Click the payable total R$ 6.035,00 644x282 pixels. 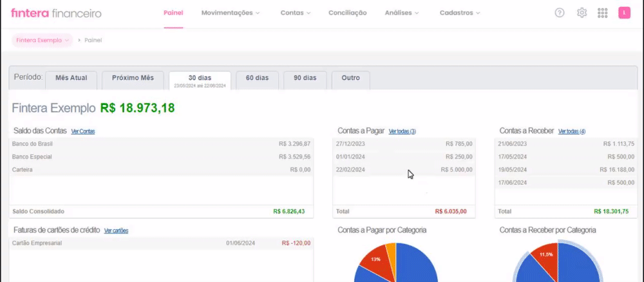[451, 211]
